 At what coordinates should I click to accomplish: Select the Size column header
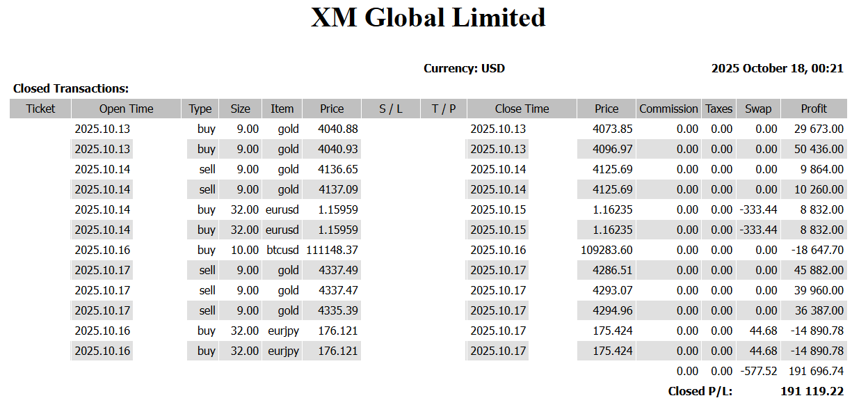tap(240, 109)
